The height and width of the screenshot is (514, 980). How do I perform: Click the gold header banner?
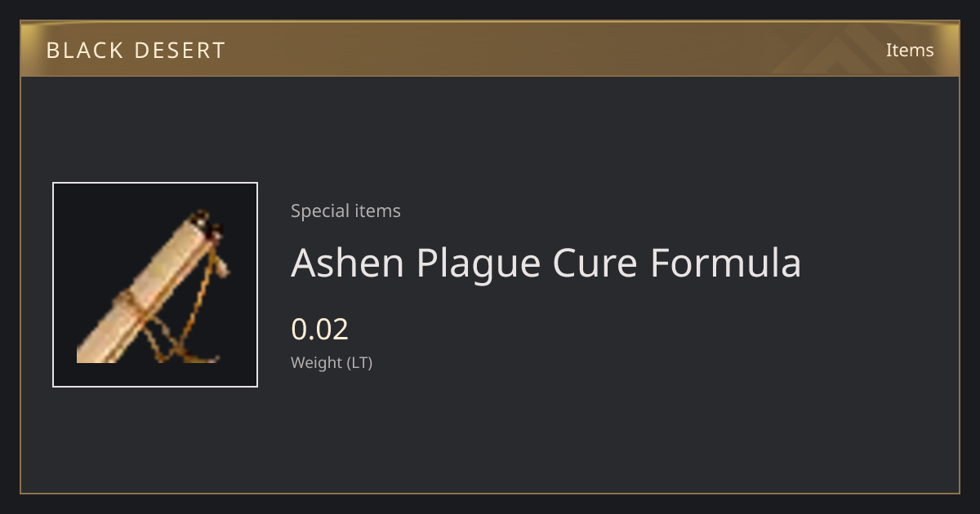coord(490,49)
